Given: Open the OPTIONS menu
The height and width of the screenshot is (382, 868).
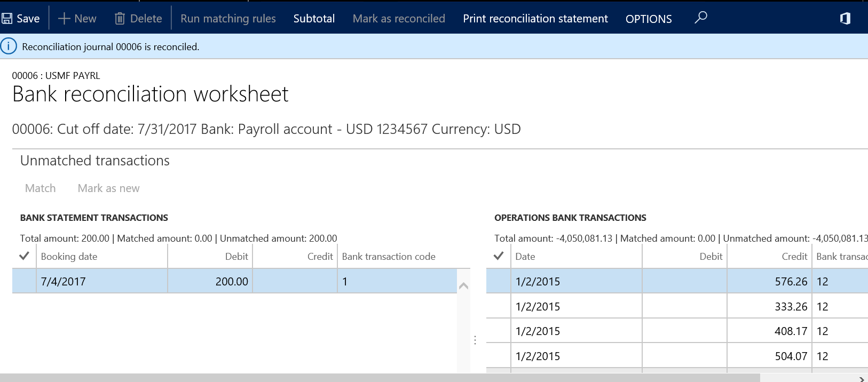Looking at the screenshot, I should click(x=649, y=19).
